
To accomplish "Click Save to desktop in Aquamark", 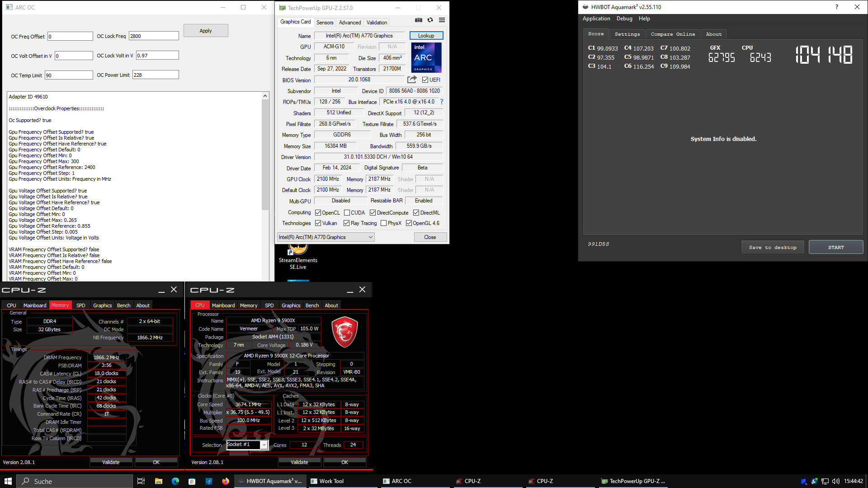I will pos(773,247).
